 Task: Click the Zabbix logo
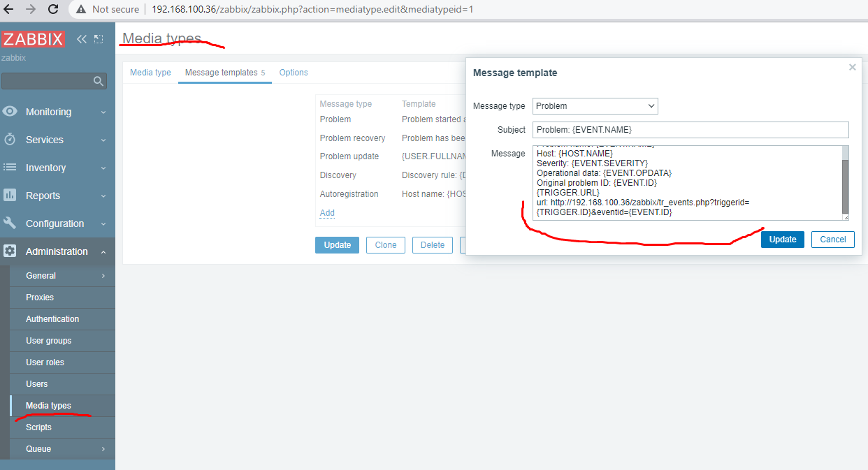(x=33, y=39)
